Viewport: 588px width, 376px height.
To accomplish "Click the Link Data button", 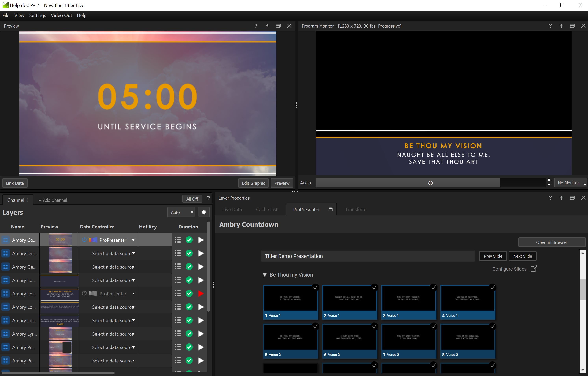I will tap(15, 183).
